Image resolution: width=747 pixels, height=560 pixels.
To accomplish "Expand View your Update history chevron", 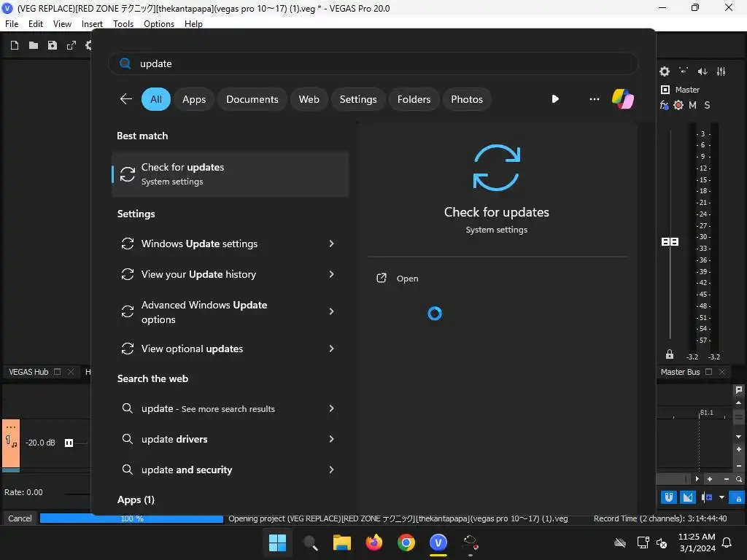I will pos(332,274).
